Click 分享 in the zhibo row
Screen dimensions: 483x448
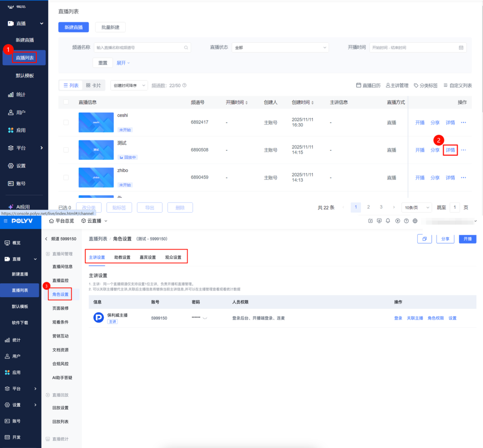click(435, 178)
